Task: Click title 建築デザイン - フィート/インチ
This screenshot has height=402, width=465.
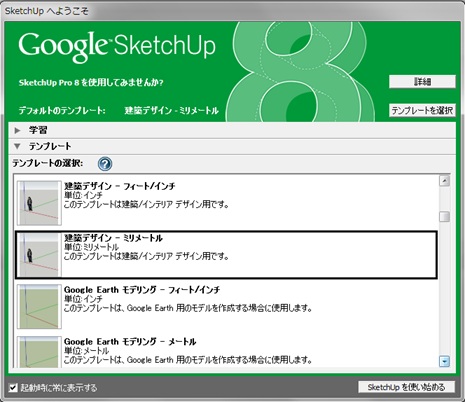Action: [x=120, y=186]
